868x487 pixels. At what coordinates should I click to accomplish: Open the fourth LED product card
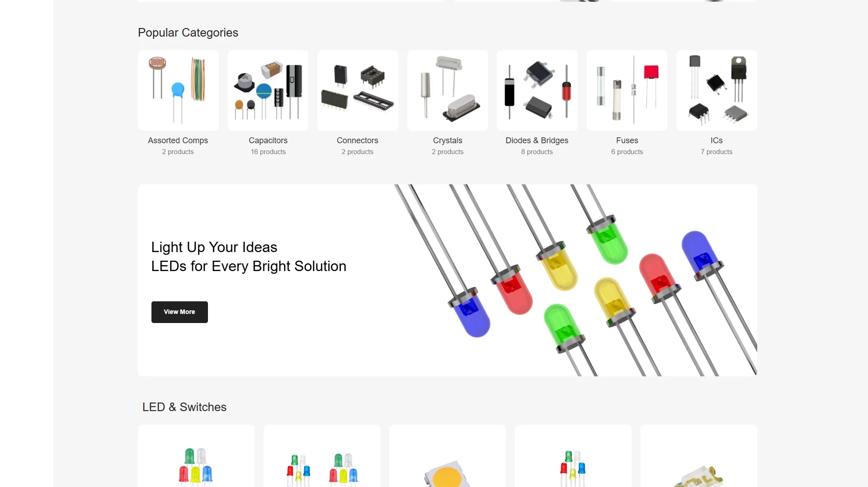pos(573,456)
